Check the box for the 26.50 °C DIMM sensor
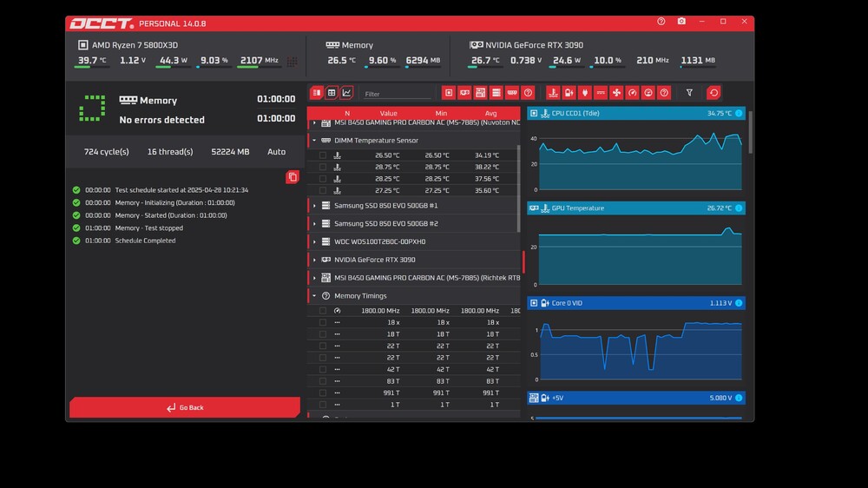The image size is (868, 488). coord(323,155)
